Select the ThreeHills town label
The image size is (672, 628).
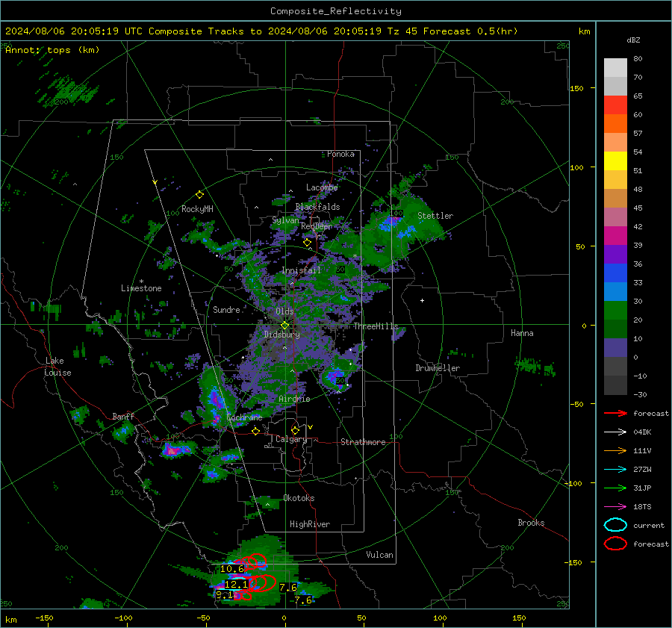[376, 326]
